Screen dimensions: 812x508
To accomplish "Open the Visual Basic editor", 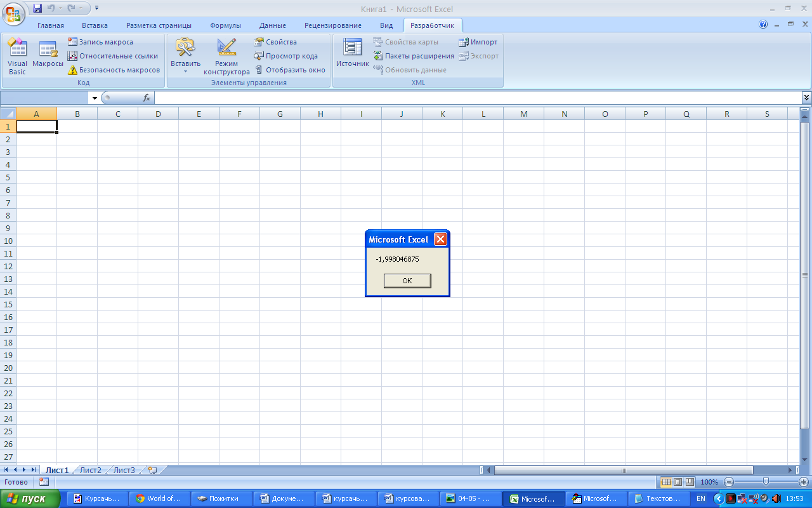I will (x=17, y=57).
